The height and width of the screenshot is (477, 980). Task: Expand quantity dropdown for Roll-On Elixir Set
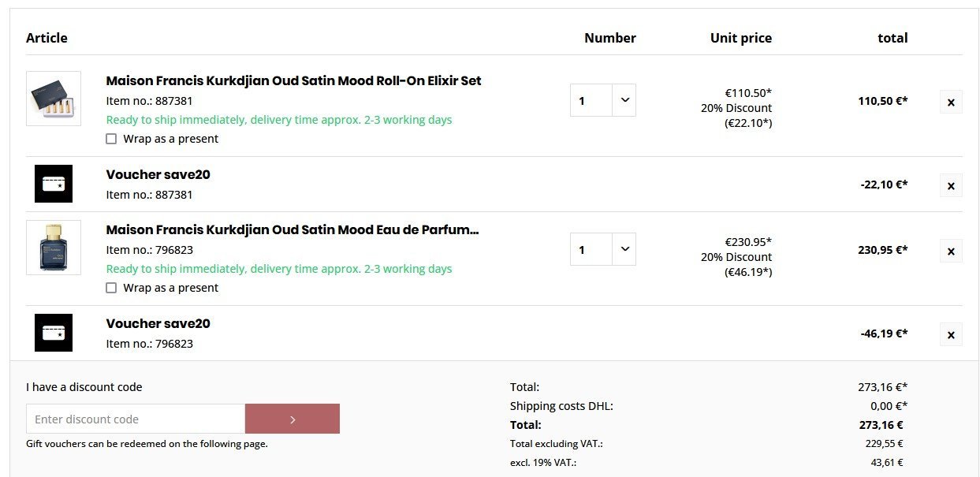(x=624, y=100)
